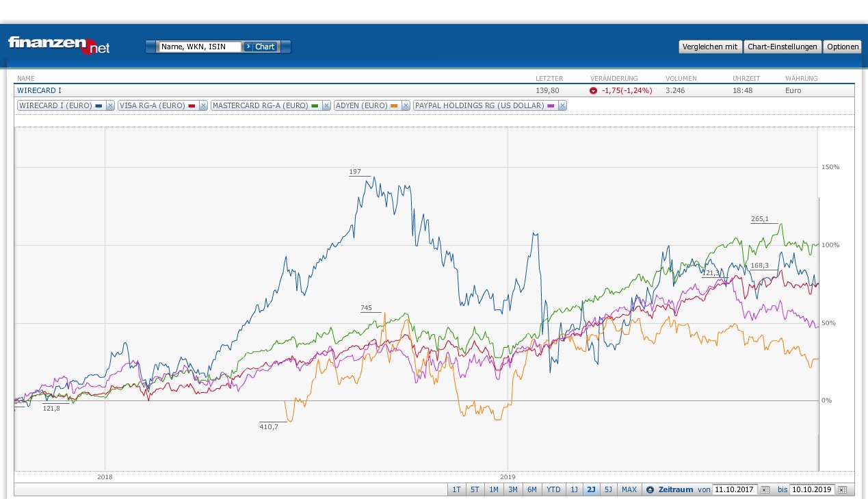Click the volume value 3.246

(x=675, y=90)
